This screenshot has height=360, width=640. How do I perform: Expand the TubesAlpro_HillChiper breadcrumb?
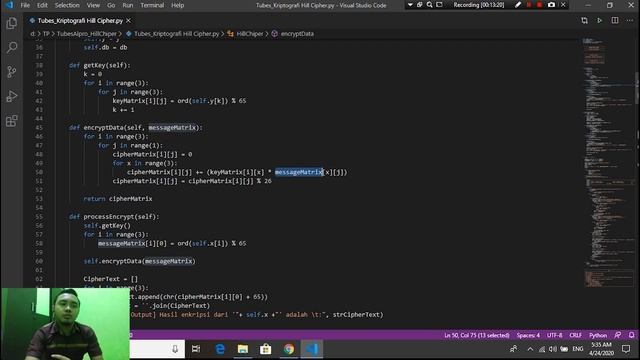pos(87,34)
